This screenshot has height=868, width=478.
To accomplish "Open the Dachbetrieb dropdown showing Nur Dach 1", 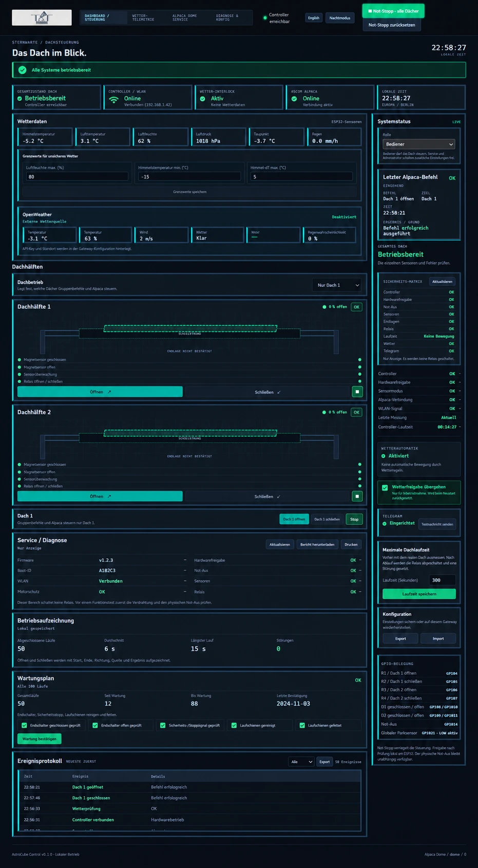I will pos(337,285).
